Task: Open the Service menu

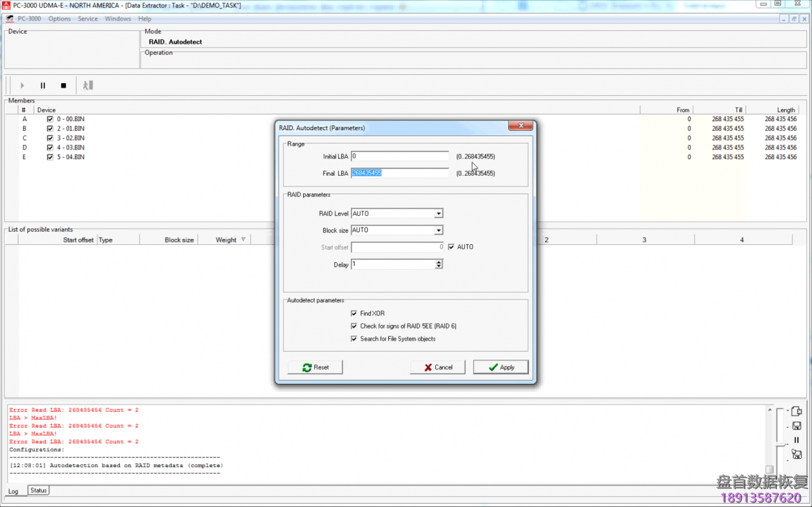Action: click(88, 19)
